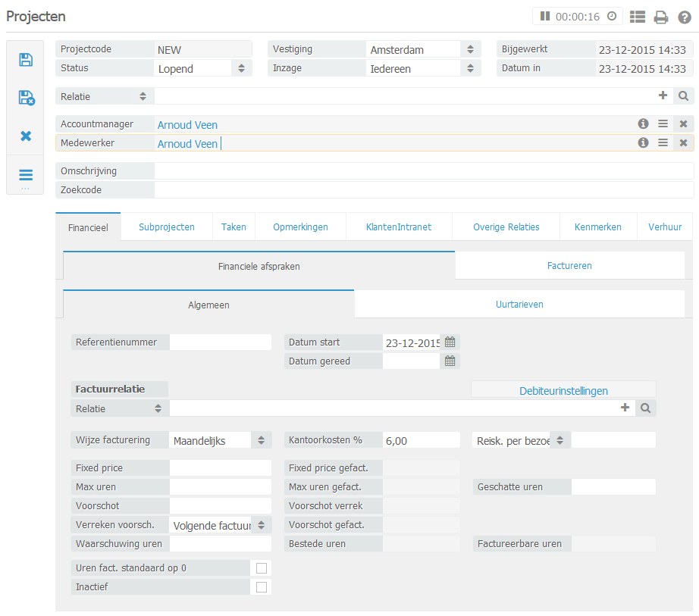This screenshot has height=616, width=699.
Task: Open the Status dropdown showing Lopend
Action: (x=241, y=68)
